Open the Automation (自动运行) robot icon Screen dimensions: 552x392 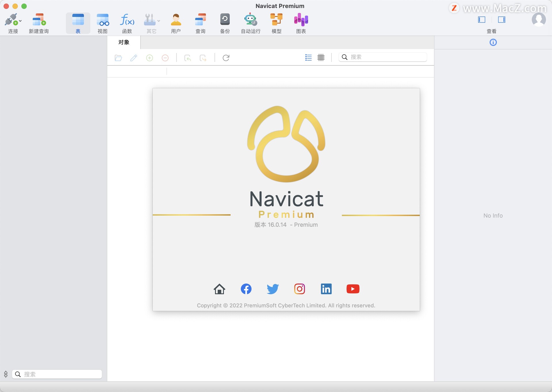(x=250, y=19)
